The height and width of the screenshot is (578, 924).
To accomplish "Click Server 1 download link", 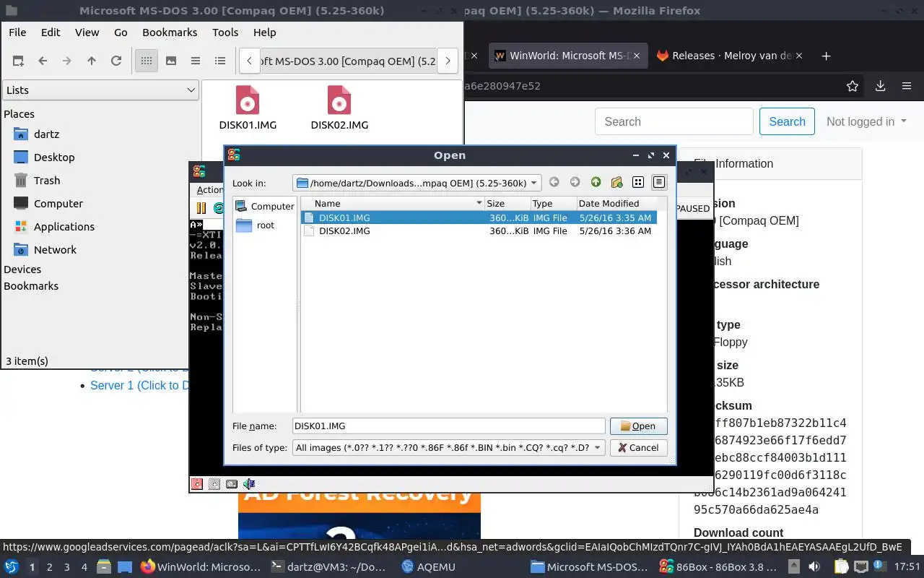I will point(139,386).
